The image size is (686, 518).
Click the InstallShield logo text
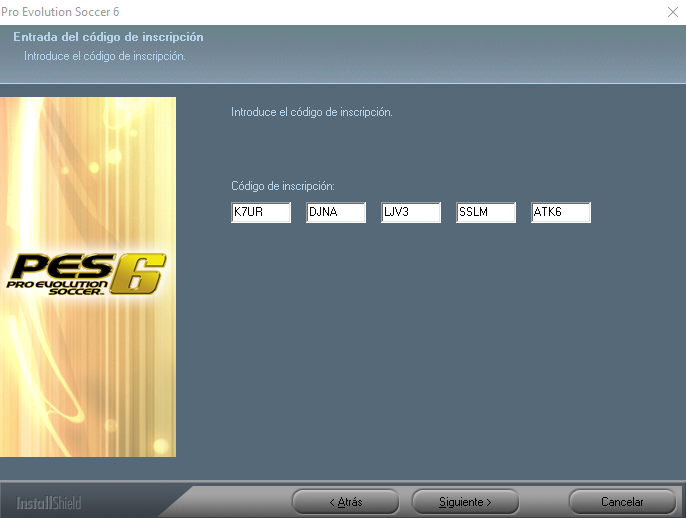click(x=49, y=503)
